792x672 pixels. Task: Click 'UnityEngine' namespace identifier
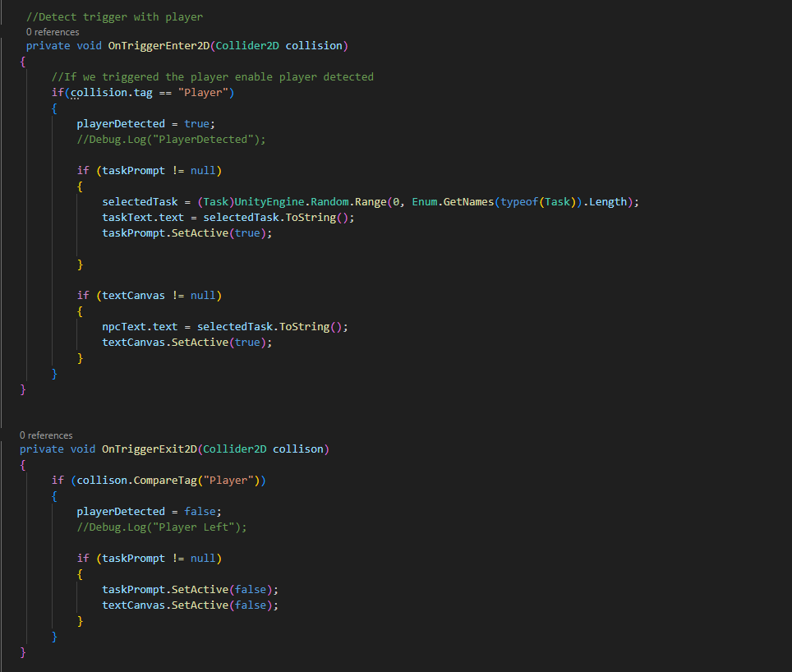click(x=270, y=201)
